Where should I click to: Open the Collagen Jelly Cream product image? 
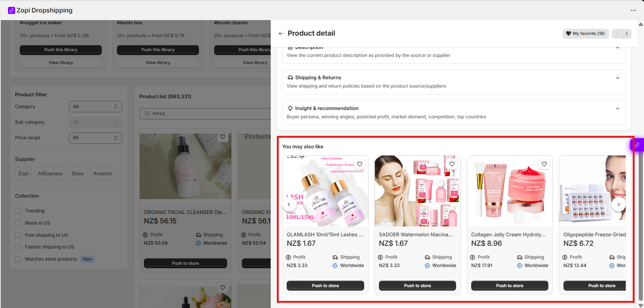click(510, 191)
